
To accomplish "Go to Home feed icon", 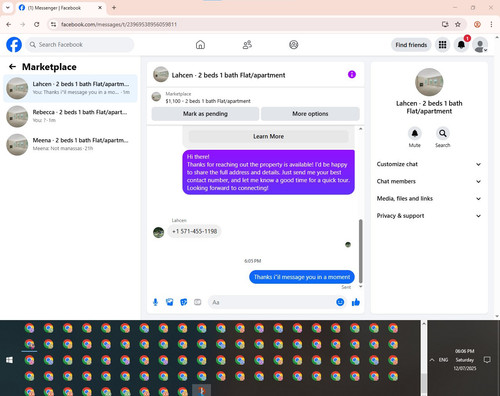I will pos(200,45).
